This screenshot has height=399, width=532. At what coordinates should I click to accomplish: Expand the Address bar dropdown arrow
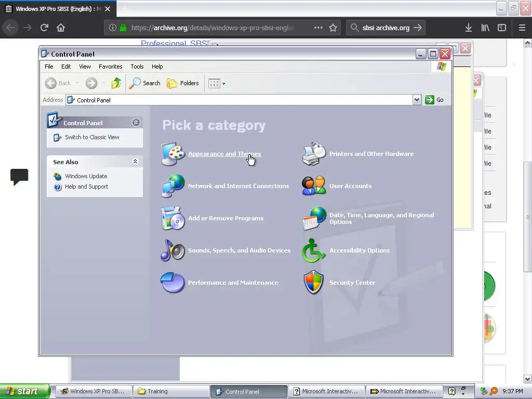(417, 100)
